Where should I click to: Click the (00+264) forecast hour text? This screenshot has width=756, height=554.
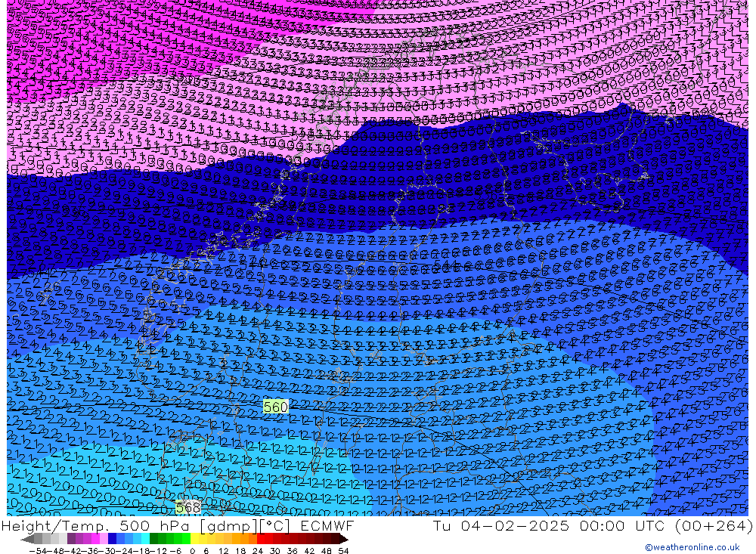point(713,525)
